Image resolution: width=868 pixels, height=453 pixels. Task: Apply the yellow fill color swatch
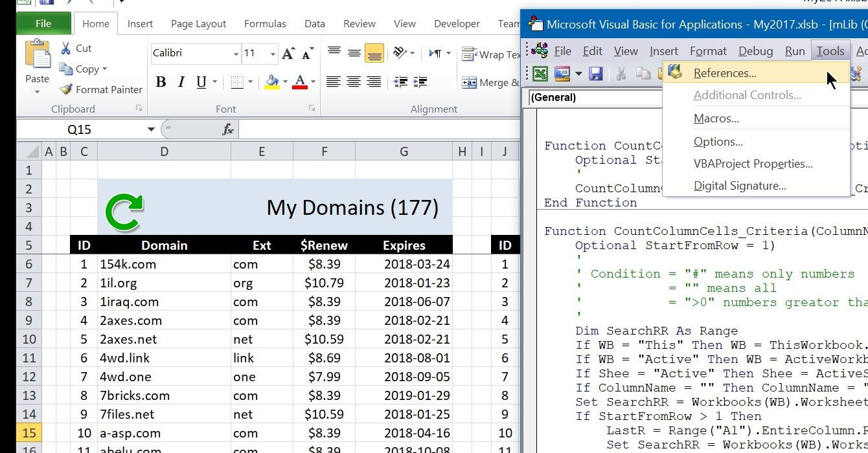272,82
